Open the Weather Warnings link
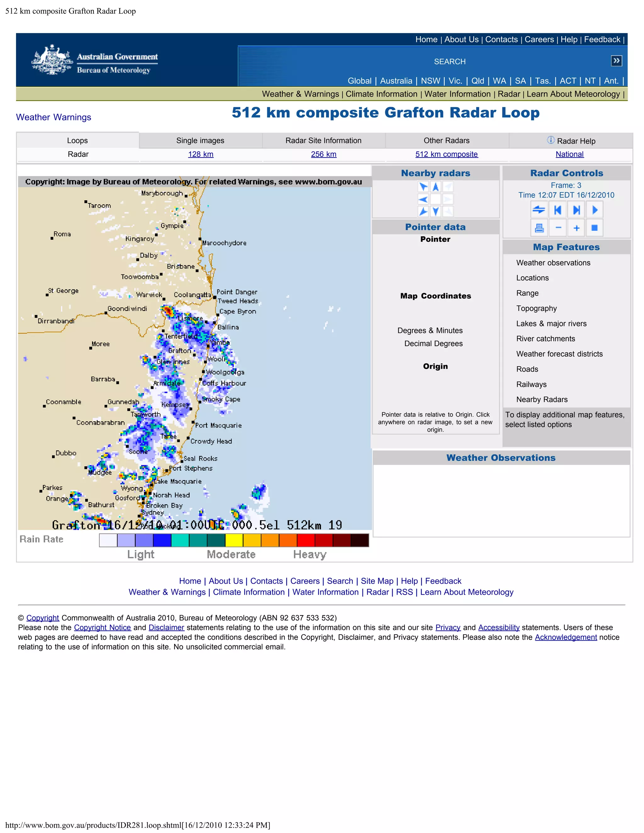 click(53, 117)
